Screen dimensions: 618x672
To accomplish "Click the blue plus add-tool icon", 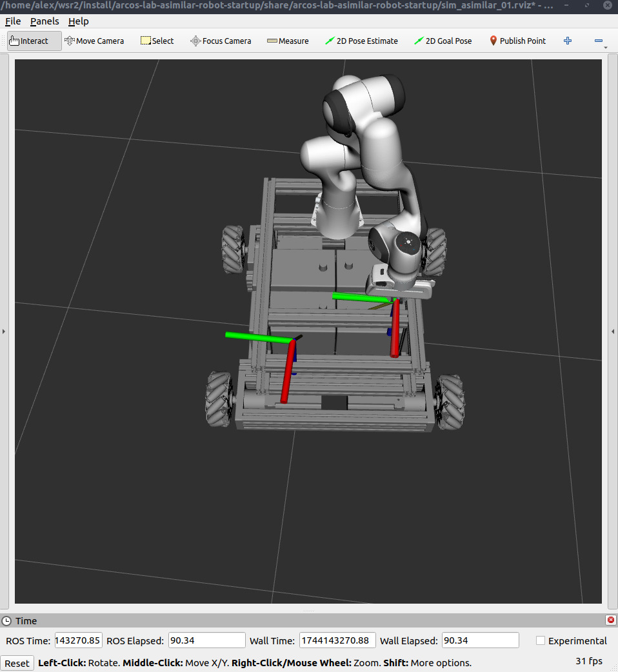I will (568, 41).
